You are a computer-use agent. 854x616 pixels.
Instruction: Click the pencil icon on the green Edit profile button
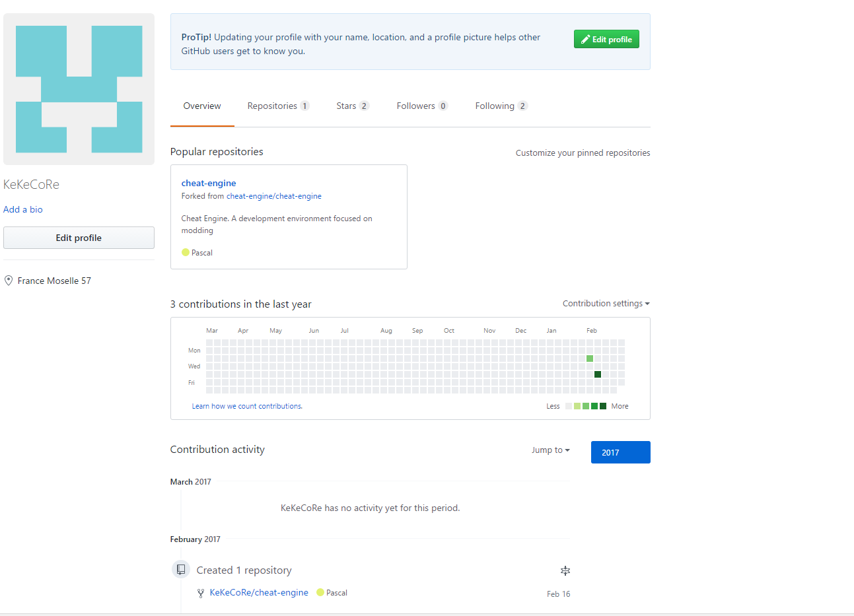click(585, 40)
